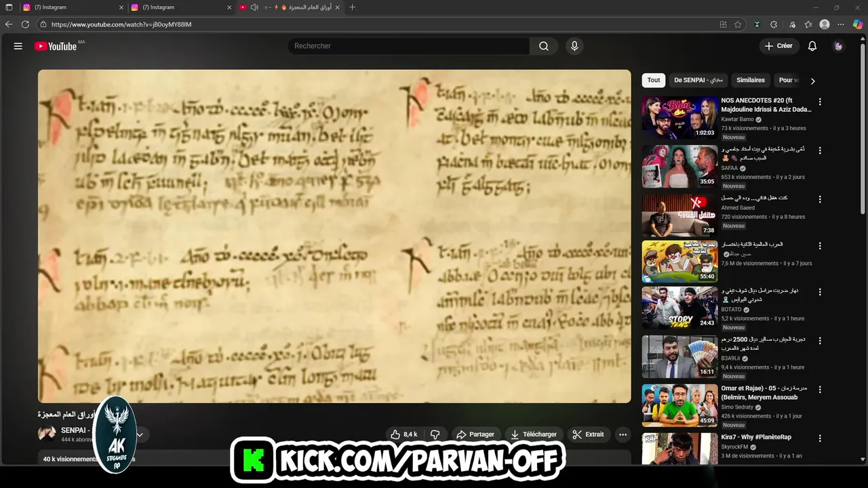Open the YouTube account avatar menu
The height and width of the screenshot is (488, 868).
[x=839, y=46]
